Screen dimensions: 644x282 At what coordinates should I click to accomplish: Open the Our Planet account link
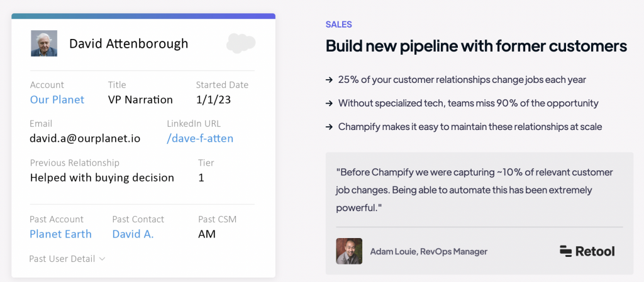pos(57,100)
